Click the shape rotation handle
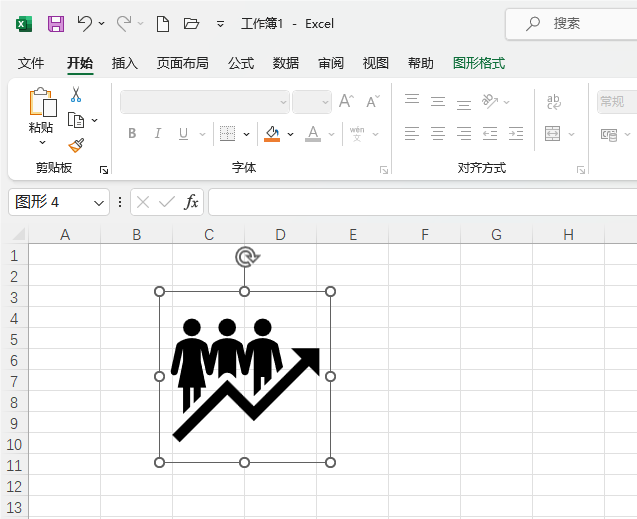637x519 pixels. [x=248, y=257]
